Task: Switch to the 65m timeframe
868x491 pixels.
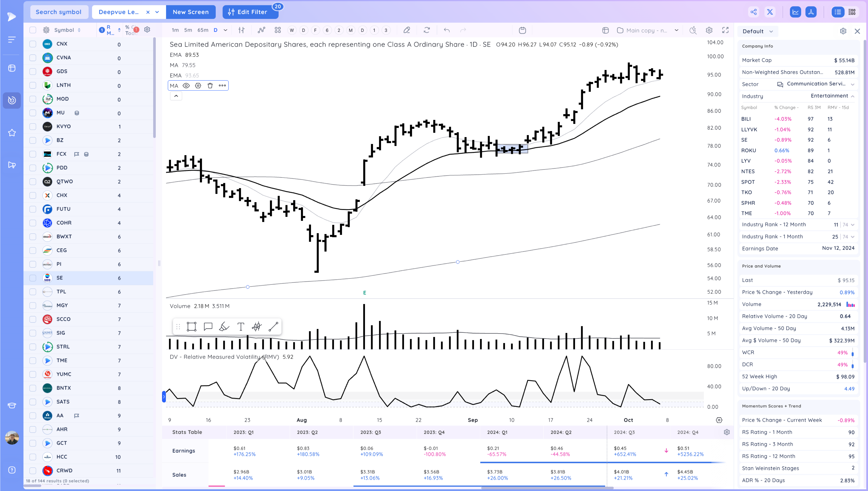Action: coord(203,30)
